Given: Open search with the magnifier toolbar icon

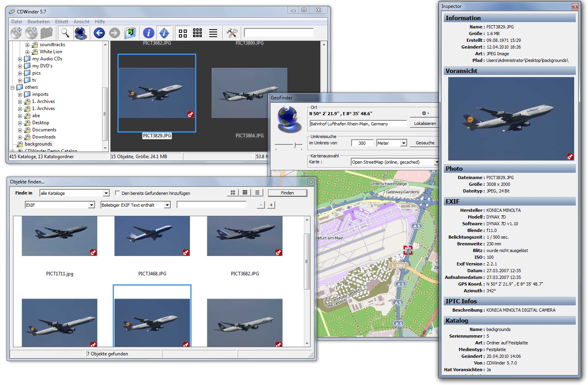Looking at the screenshot, I should [65, 33].
